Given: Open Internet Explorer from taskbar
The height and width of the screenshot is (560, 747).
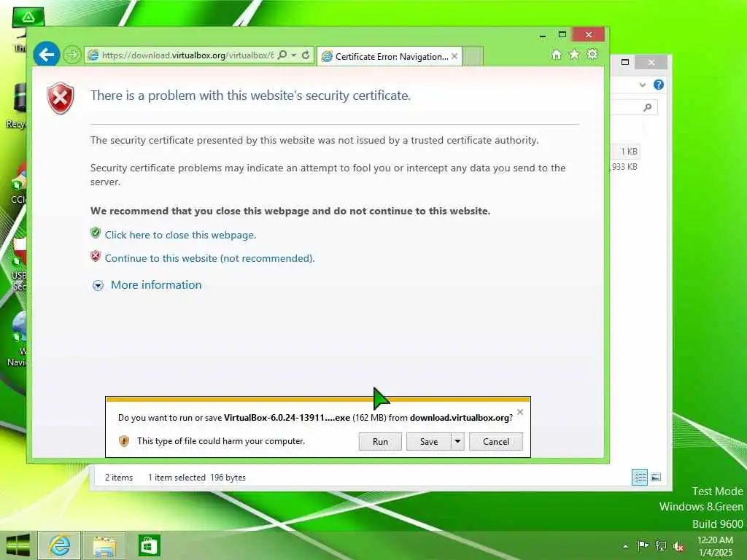Looking at the screenshot, I should click(60, 545).
